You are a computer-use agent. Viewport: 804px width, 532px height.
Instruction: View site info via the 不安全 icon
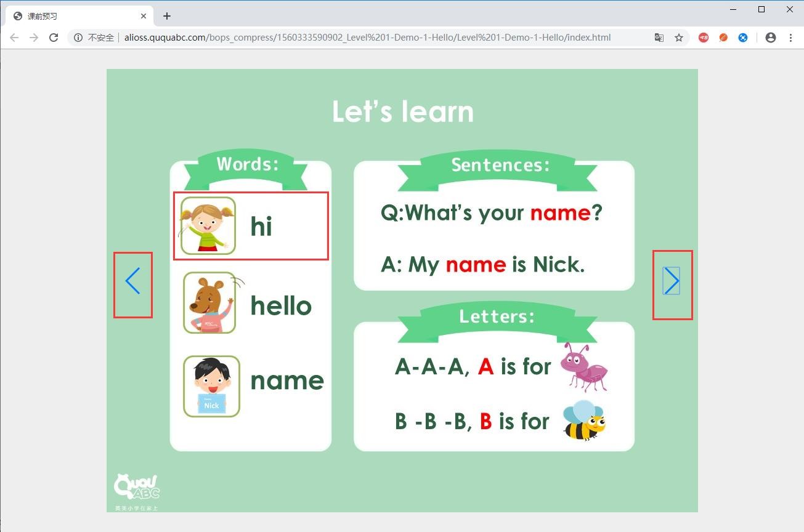click(78, 38)
